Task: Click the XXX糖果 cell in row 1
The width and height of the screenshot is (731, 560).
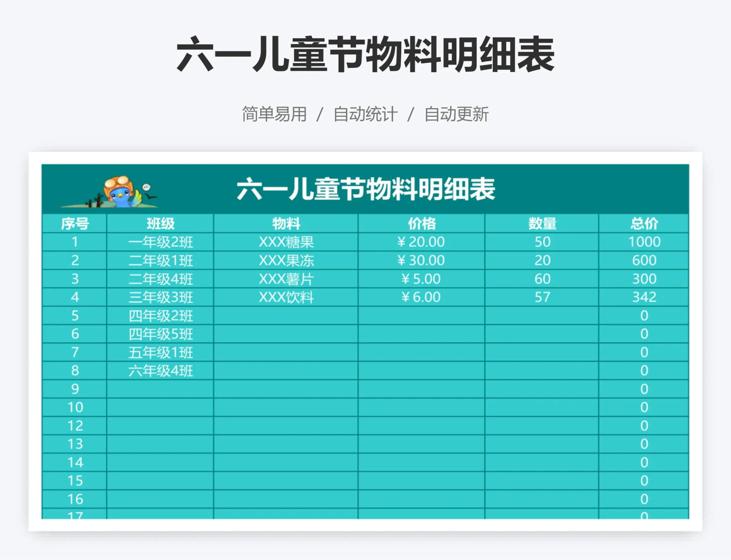Action: [286, 241]
